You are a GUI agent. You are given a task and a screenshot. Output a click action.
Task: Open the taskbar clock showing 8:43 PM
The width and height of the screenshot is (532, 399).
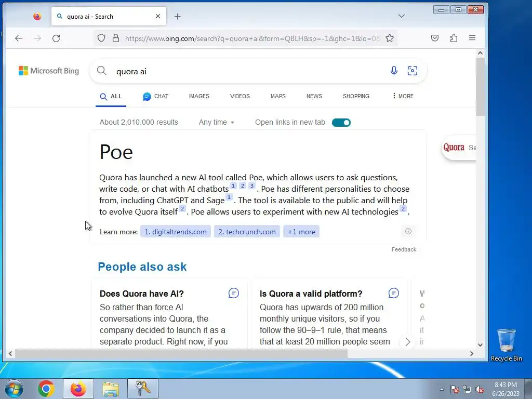click(x=506, y=389)
